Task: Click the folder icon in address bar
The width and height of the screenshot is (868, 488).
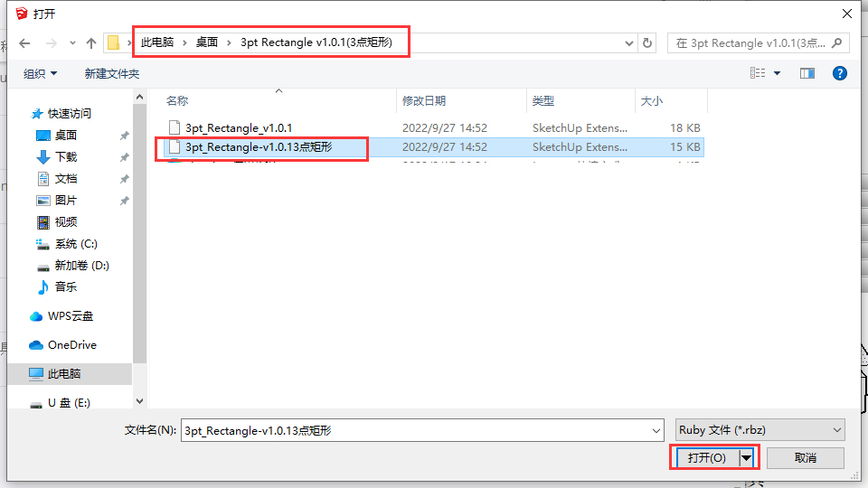Action: [114, 42]
